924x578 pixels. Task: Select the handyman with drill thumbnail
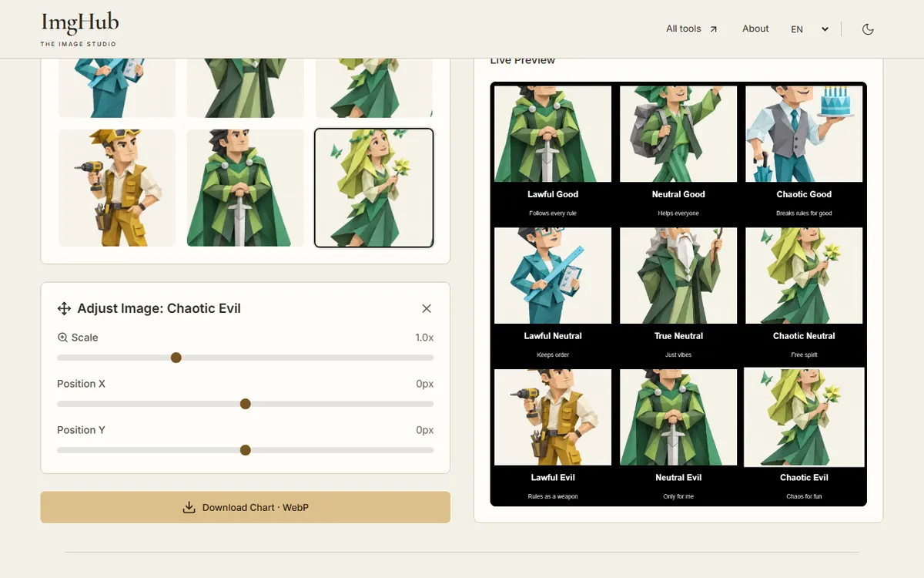[x=117, y=188]
